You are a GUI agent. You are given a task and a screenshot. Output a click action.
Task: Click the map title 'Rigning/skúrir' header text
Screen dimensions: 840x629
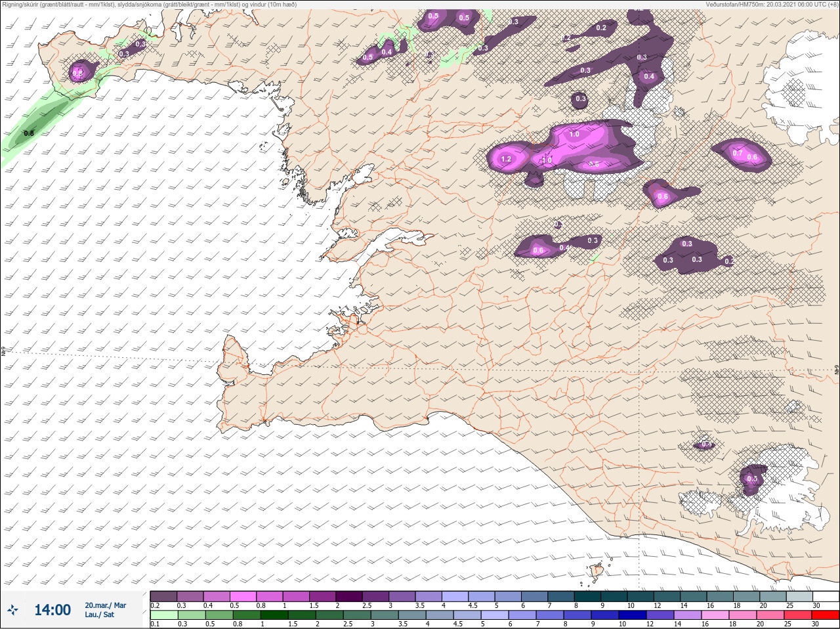[150, 4]
